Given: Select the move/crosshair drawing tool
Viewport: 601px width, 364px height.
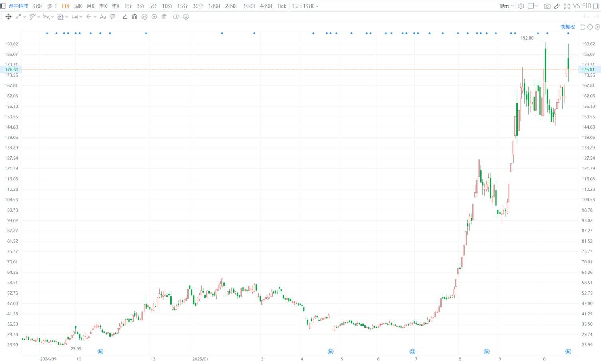Looking at the screenshot, I should (x=8, y=17).
